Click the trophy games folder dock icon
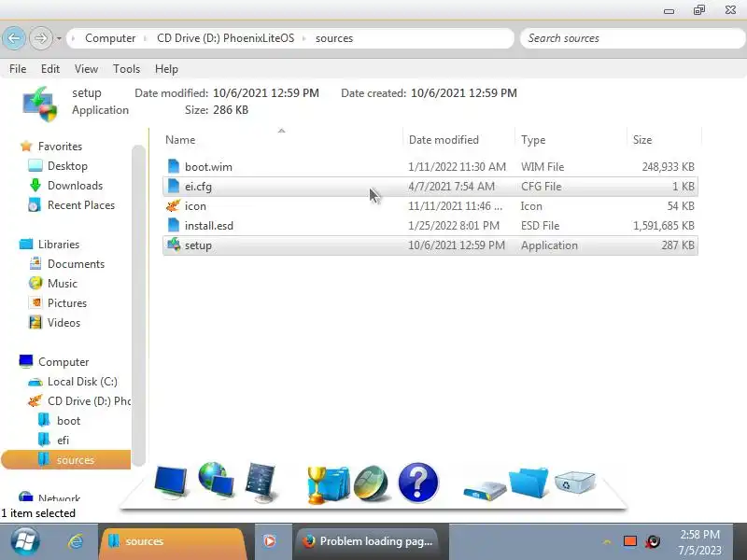This screenshot has height=560, width=747. pyautogui.click(x=328, y=484)
